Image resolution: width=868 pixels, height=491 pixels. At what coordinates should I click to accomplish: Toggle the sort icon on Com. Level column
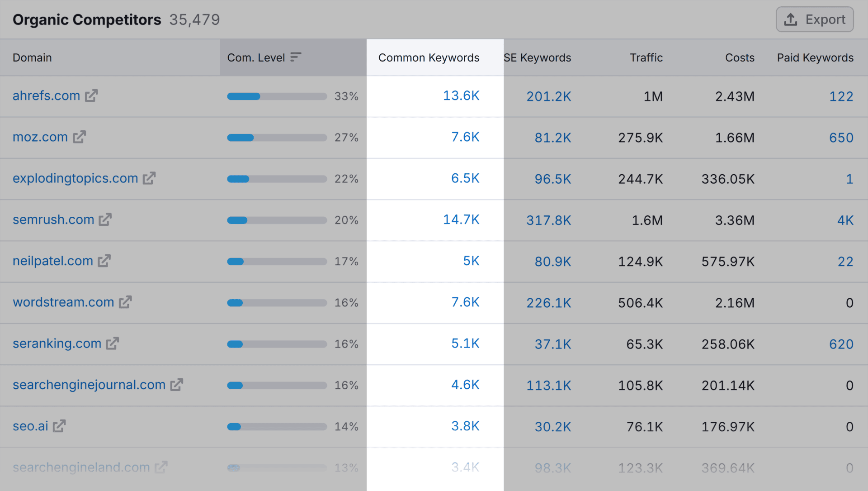click(x=296, y=57)
